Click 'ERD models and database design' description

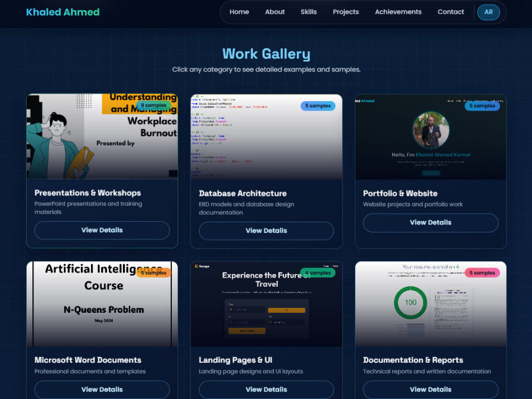(x=246, y=209)
